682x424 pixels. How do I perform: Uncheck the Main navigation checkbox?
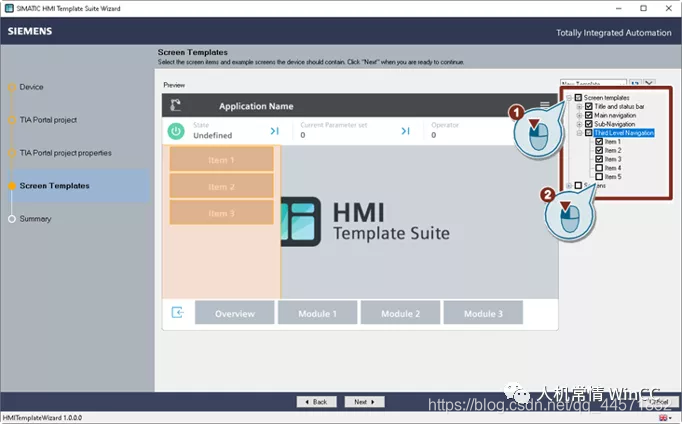click(x=588, y=115)
